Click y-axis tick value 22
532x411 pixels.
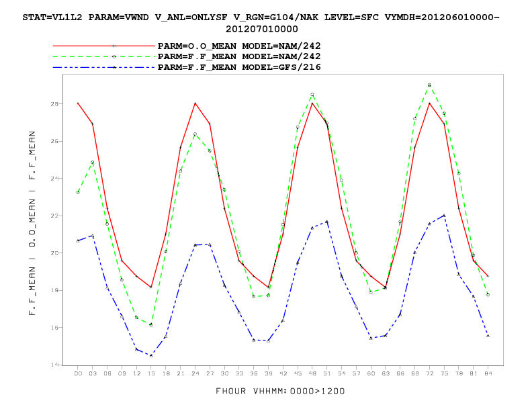[x=54, y=216]
